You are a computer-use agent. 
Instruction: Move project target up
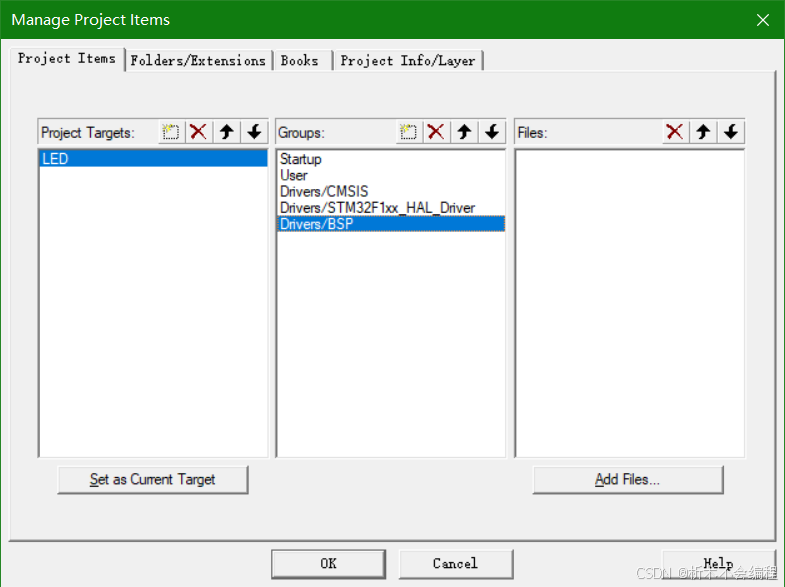coord(227,132)
